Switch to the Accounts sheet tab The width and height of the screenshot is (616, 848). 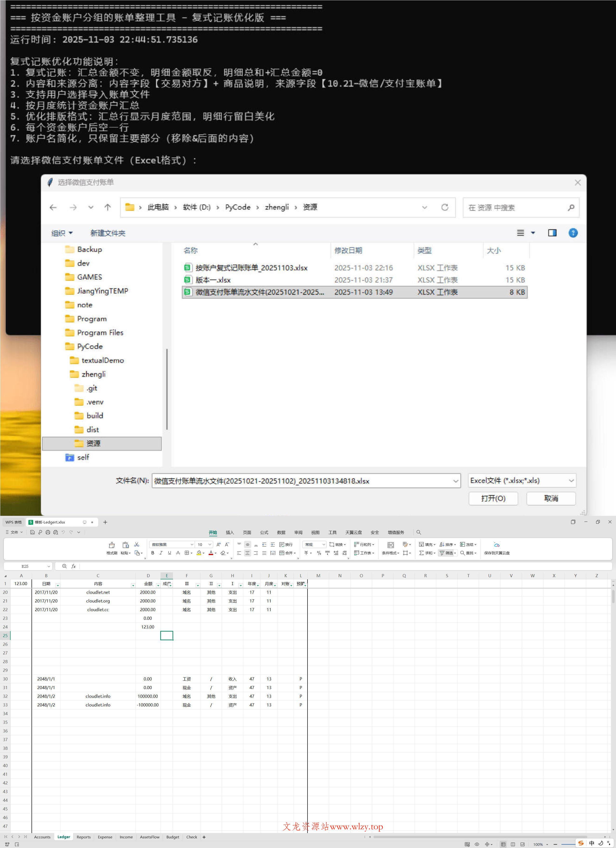coord(42,837)
